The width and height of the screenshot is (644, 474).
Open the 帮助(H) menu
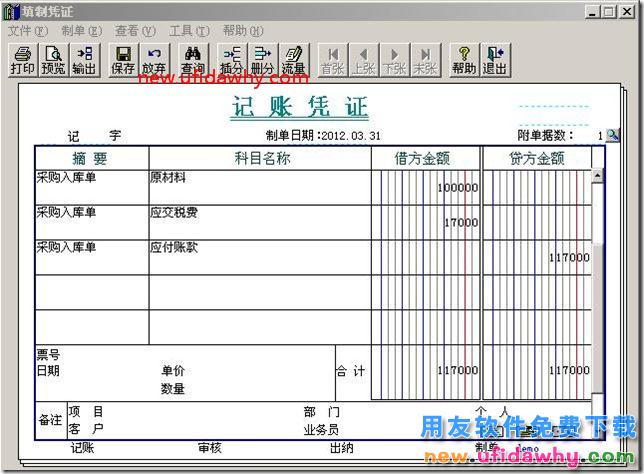pyautogui.click(x=243, y=31)
